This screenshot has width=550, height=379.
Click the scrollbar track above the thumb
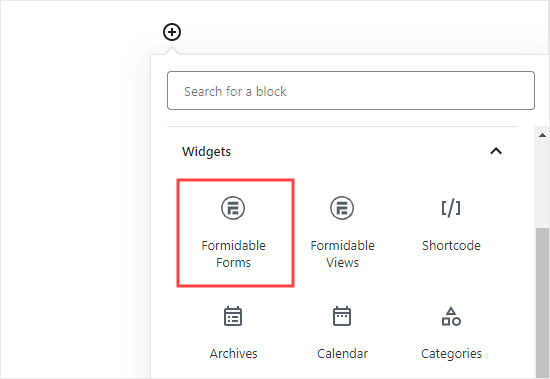[x=542, y=184]
